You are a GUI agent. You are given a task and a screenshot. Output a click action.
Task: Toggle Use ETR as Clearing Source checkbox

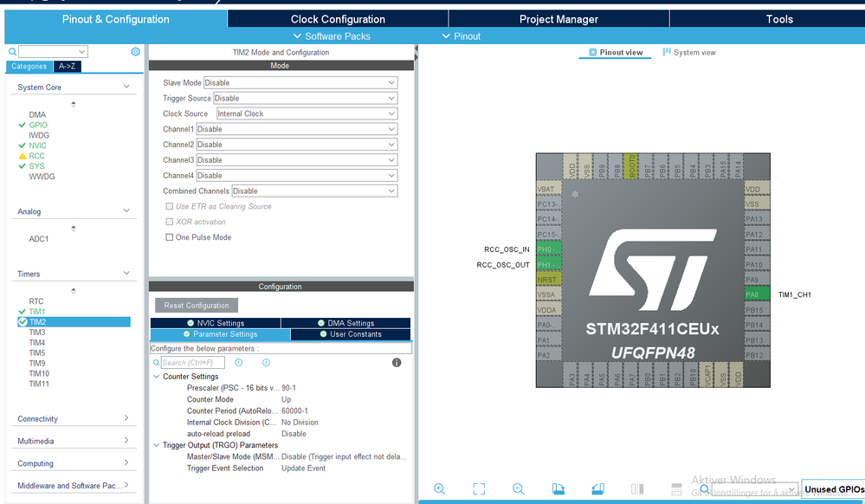(170, 206)
